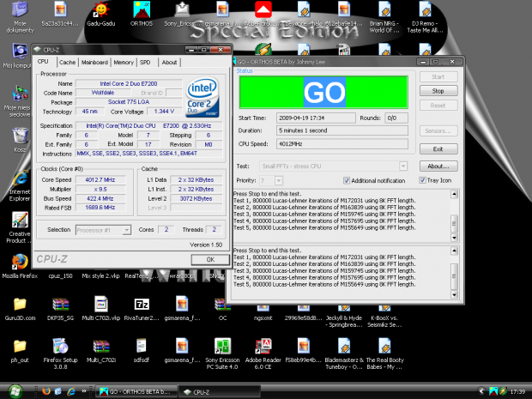Click the Start Time field in ORTHOS
Image resolution: width=532 pixels, height=399 pixels.
316,118
